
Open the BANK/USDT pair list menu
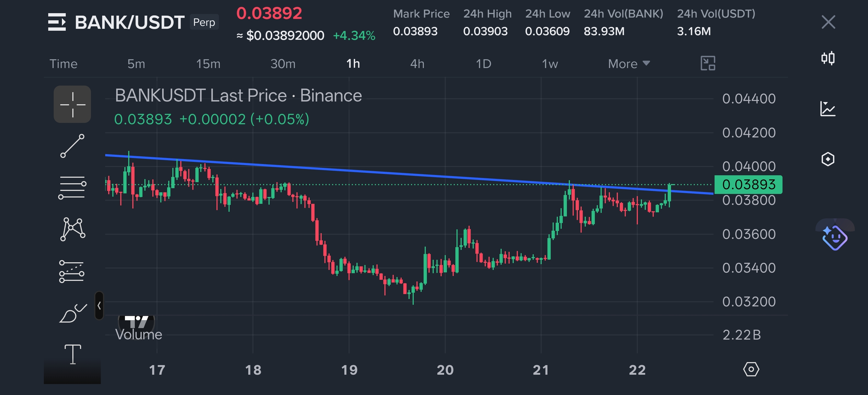(x=57, y=22)
